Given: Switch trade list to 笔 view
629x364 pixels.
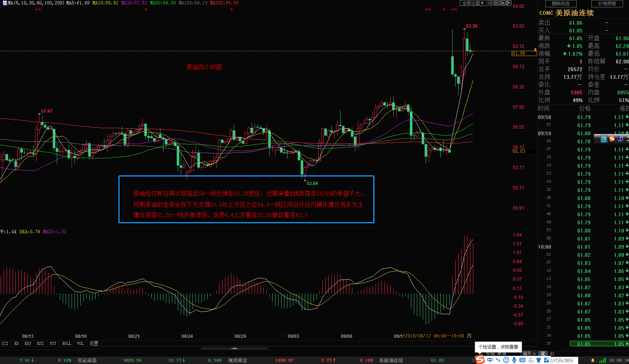Looking at the screenshot, I should 543,354.
